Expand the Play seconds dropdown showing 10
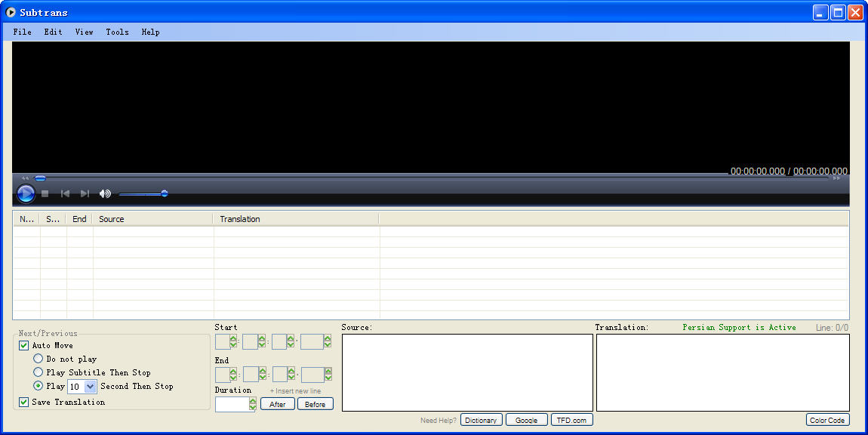The width and height of the screenshot is (868, 435). point(91,386)
